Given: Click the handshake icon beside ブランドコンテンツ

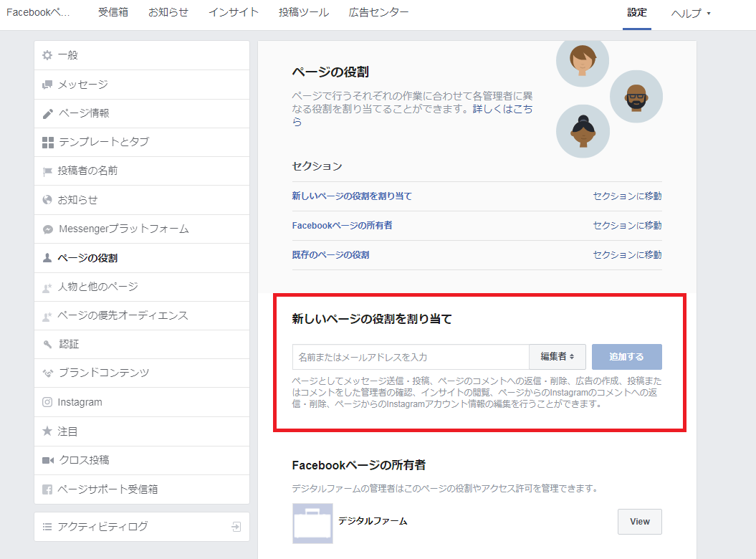Looking at the screenshot, I should (x=48, y=373).
